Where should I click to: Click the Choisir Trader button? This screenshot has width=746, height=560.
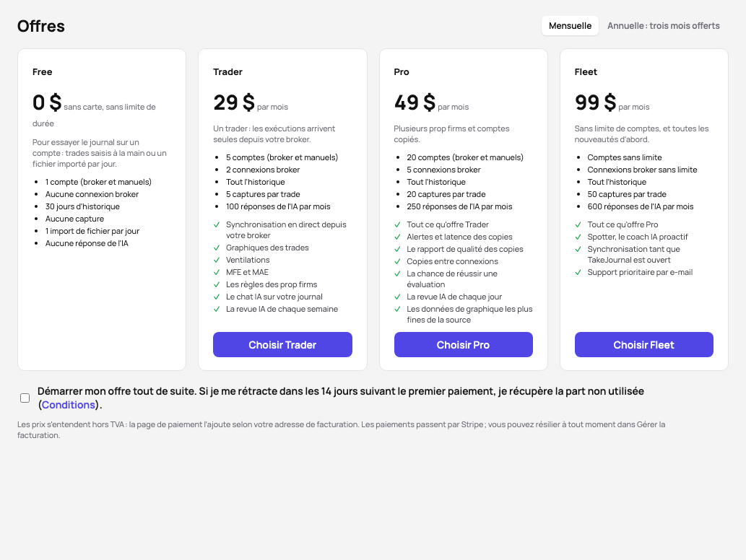click(282, 345)
